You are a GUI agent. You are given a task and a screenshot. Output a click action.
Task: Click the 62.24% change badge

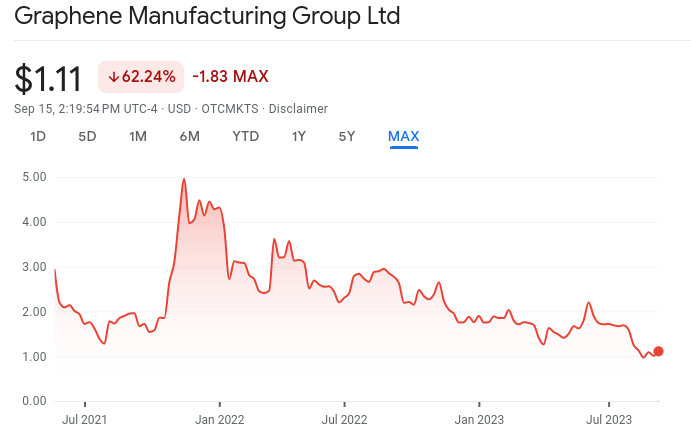[x=140, y=77]
